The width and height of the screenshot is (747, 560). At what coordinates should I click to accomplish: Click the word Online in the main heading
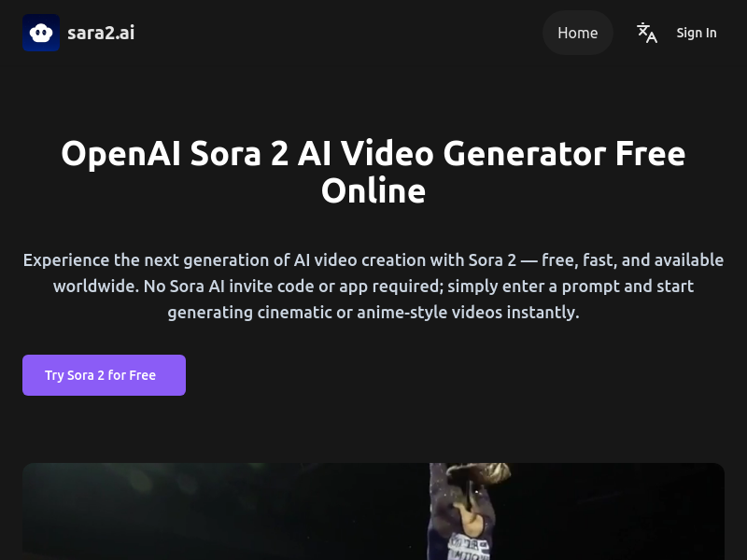(x=373, y=190)
